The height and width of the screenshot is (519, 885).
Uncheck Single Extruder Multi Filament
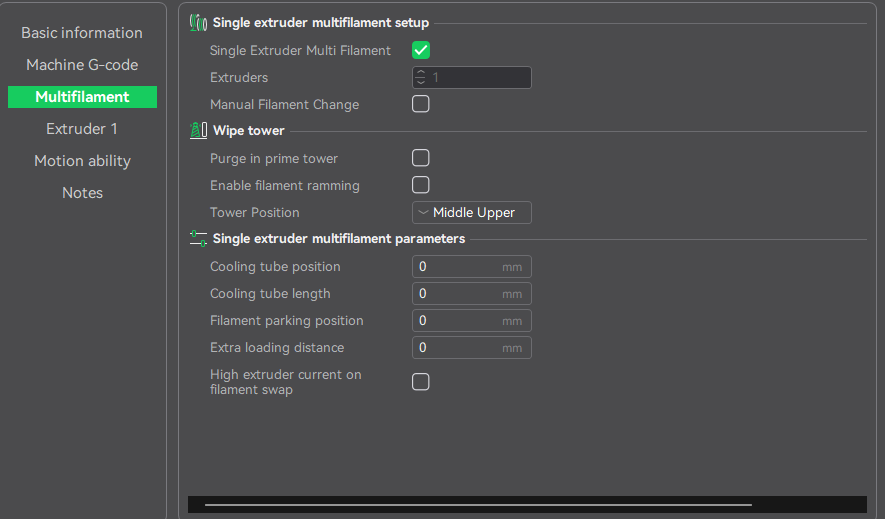pyautogui.click(x=420, y=50)
